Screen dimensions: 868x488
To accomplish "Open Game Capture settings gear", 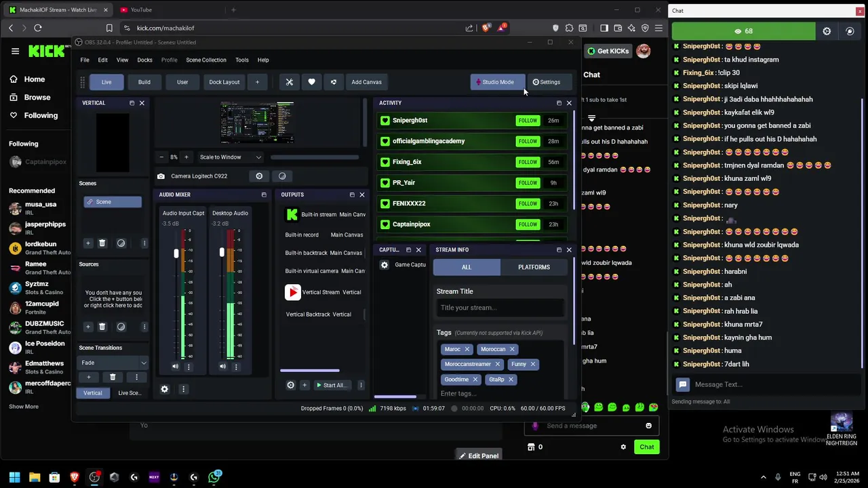I will click(384, 265).
